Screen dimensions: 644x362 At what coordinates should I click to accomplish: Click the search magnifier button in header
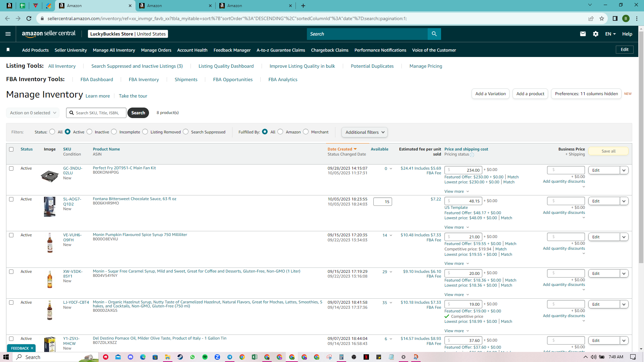[434, 34]
